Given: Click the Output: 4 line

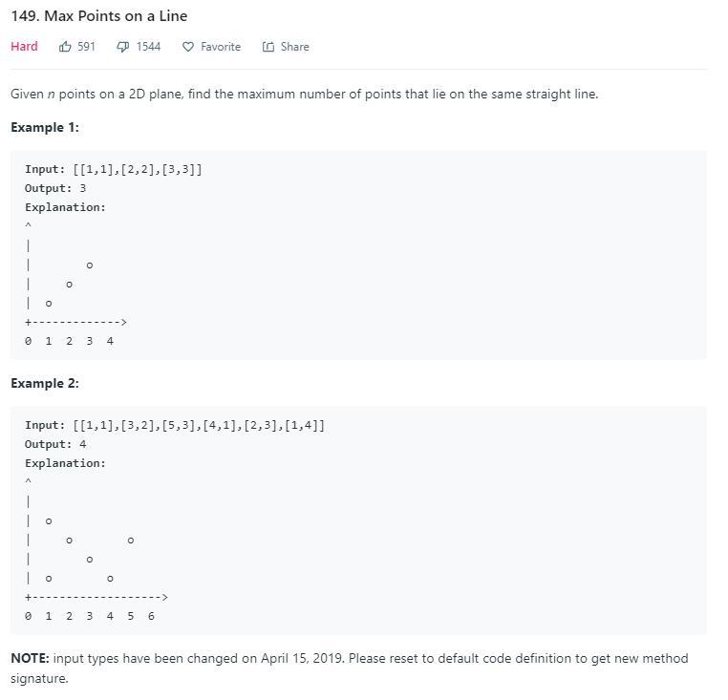Looking at the screenshot, I should coord(55,444).
